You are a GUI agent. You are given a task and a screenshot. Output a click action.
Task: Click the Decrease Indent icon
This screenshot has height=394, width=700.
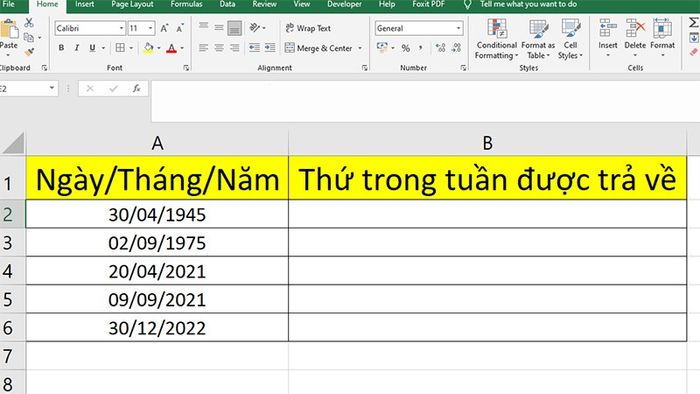[x=254, y=48]
